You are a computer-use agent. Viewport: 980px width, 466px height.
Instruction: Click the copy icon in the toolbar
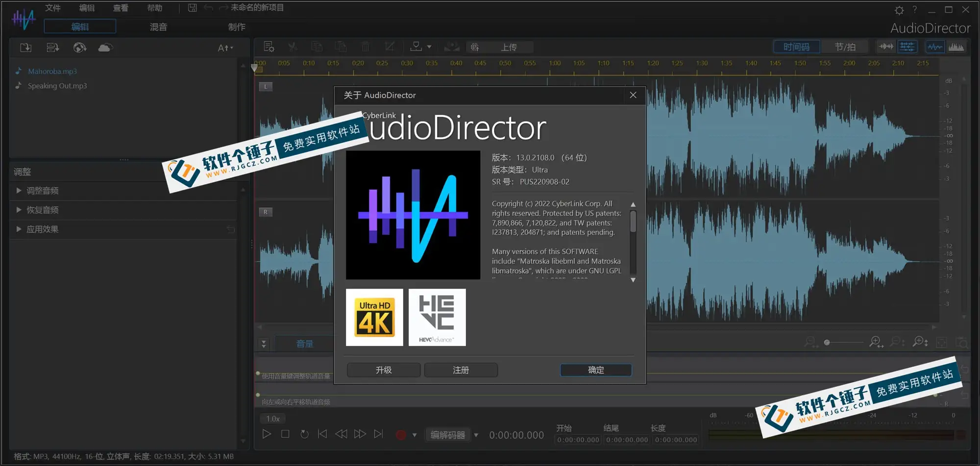(x=317, y=47)
